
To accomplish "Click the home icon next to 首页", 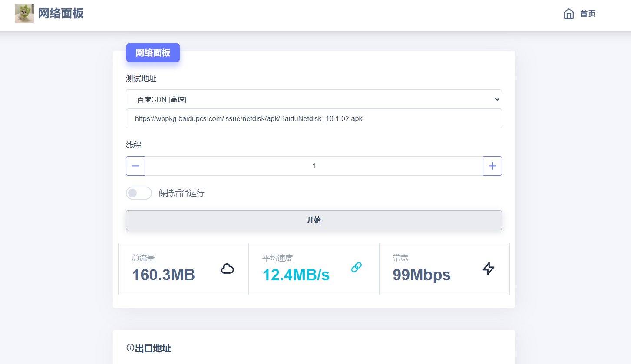I will [x=569, y=13].
